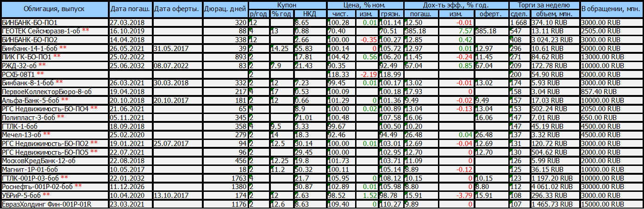Click red asterisks beside Роснефть-001Р-02-боб
Screen dimensions: 644x209
[x=78, y=186]
